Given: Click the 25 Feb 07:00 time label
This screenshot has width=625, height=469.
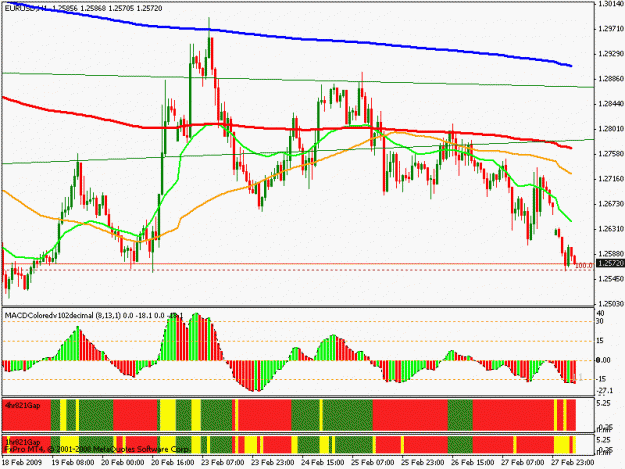Looking at the screenshot, I should pyautogui.click(x=373, y=463).
